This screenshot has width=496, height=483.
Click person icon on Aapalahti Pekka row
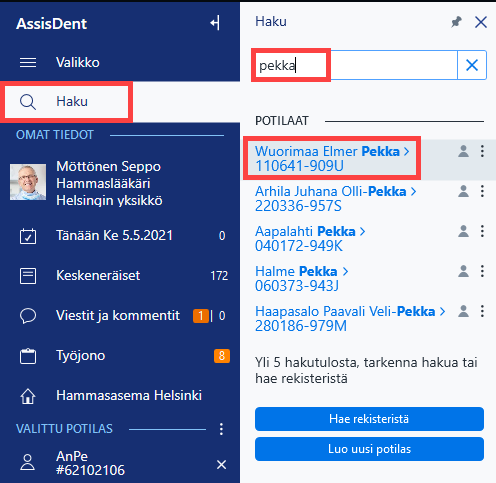(463, 231)
